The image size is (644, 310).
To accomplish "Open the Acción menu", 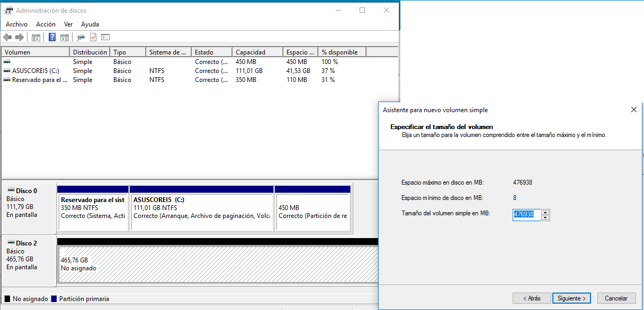I will (x=46, y=24).
